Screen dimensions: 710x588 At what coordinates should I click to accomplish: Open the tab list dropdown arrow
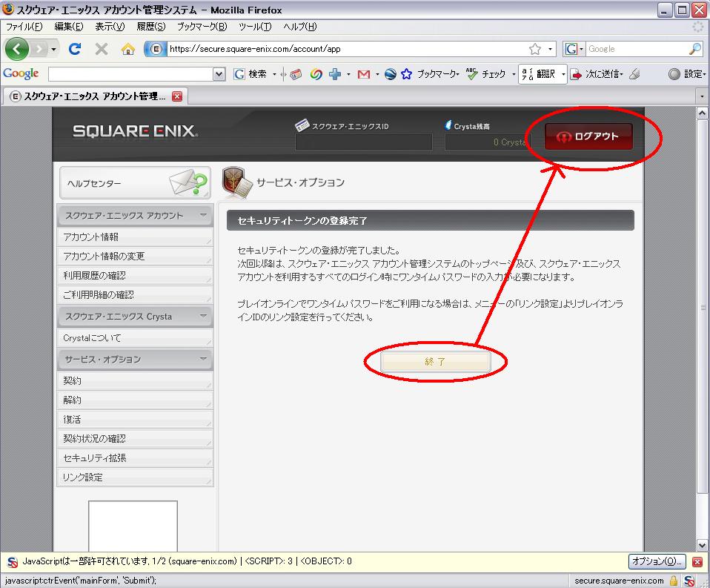pyautogui.click(x=702, y=96)
